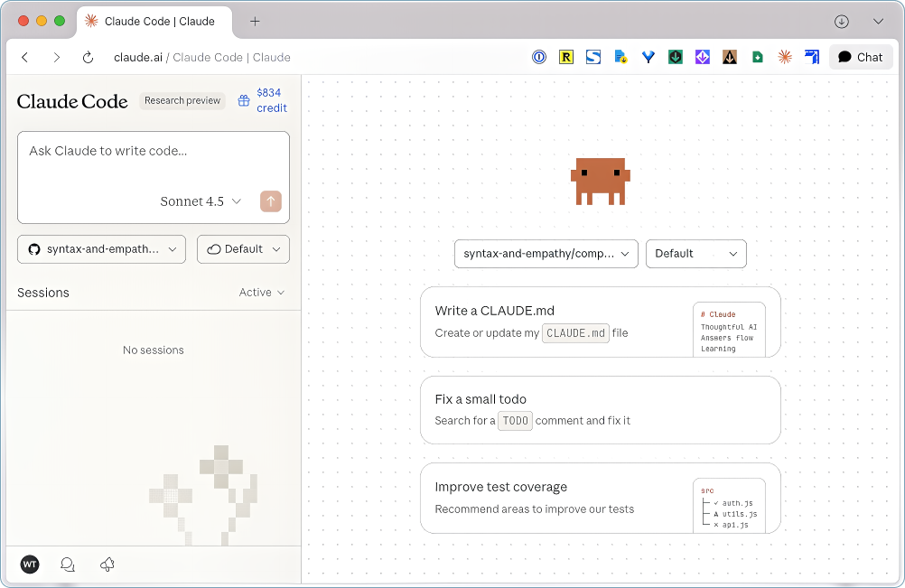Open the WT account avatar menu
This screenshot has height=588, width=905.
click(30, 565)
